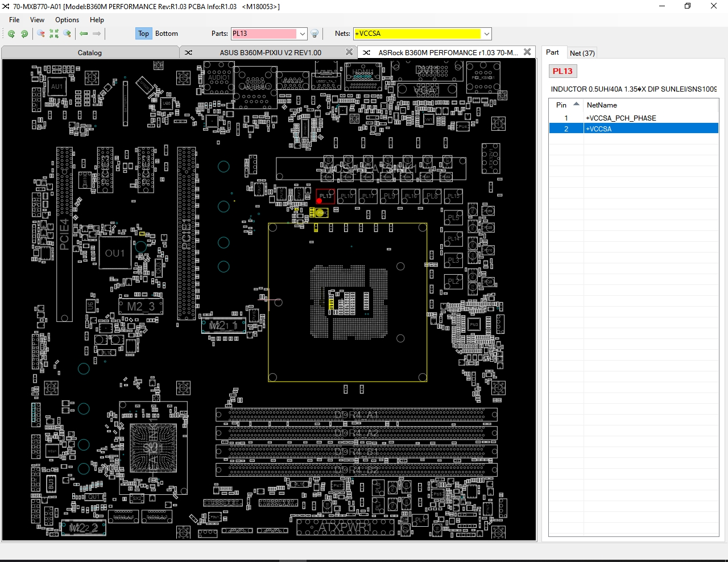Click the gray forward arrow icon
The image size is (728, 562).
97,34
